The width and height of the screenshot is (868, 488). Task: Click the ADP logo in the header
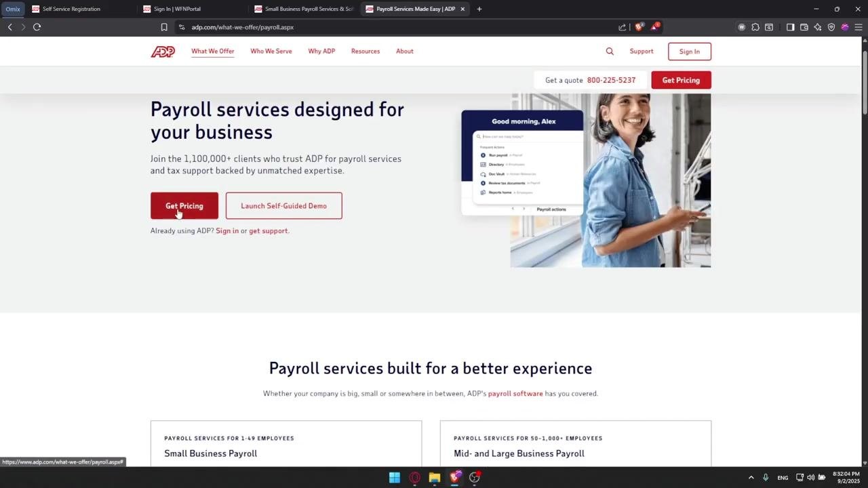pos(163,52)
